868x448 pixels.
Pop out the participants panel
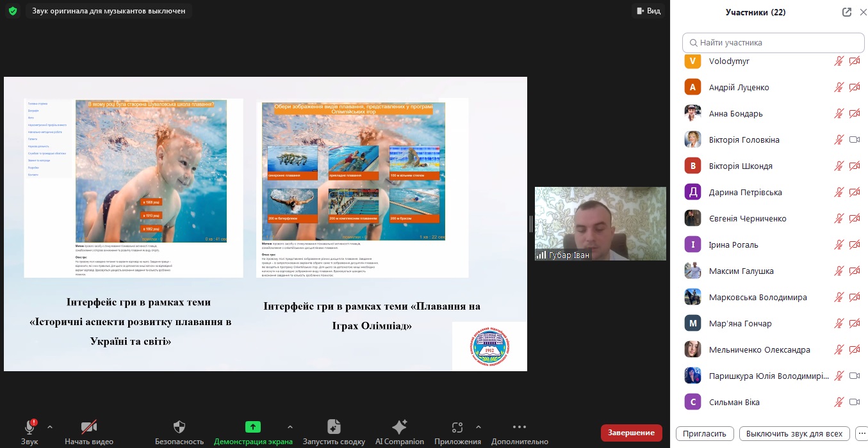[x=846, y=12]
